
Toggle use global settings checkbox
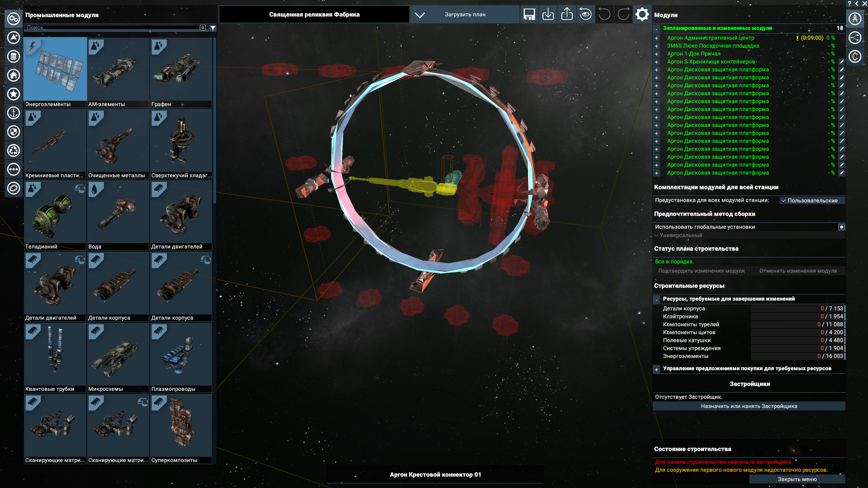[x=841, y=227]
